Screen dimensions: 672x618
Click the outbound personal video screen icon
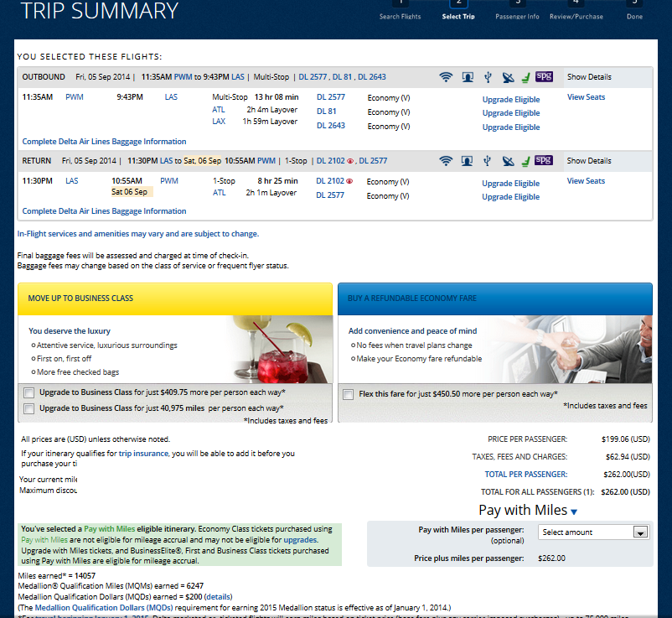[468, 77]
